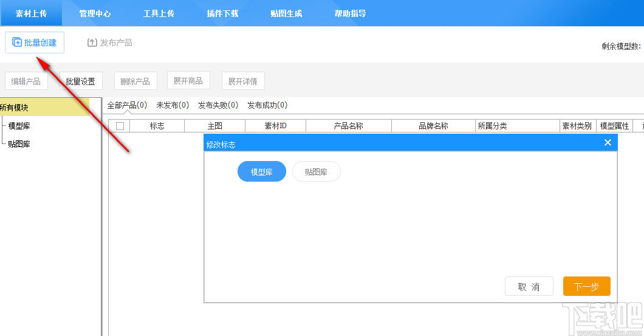Viewport: 644px width, 336px height.
Task: Select 贴图库 tree node
Action: point(19,144)
